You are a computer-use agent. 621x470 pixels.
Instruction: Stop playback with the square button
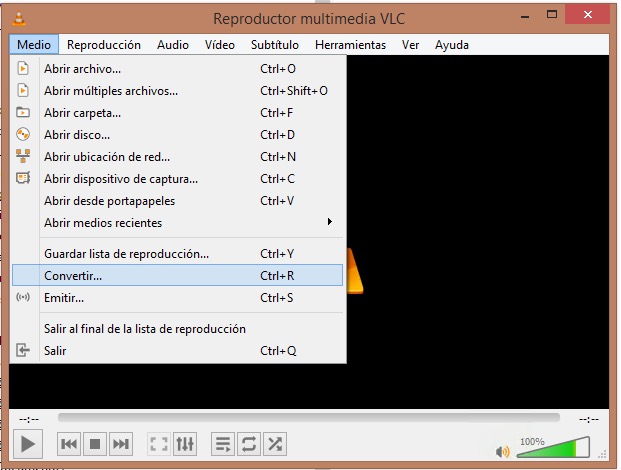(95, 444)
